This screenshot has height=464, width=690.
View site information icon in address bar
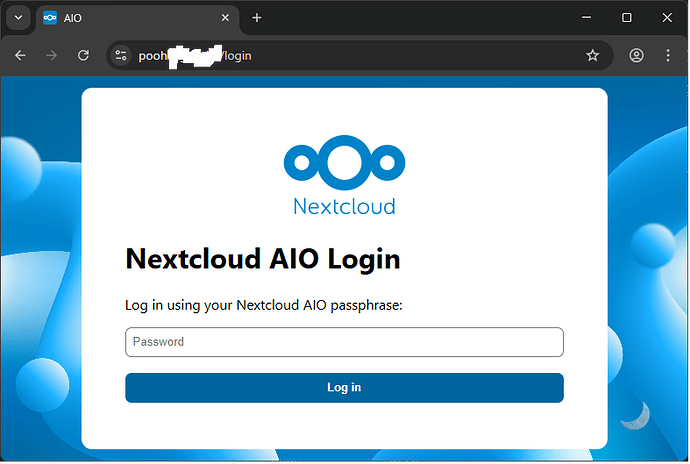point(122,55)
